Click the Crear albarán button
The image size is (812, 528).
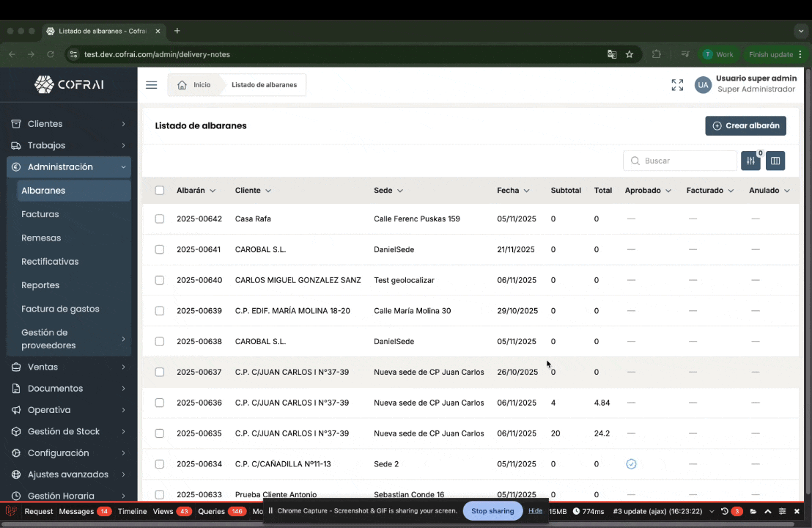click(745, 126)
